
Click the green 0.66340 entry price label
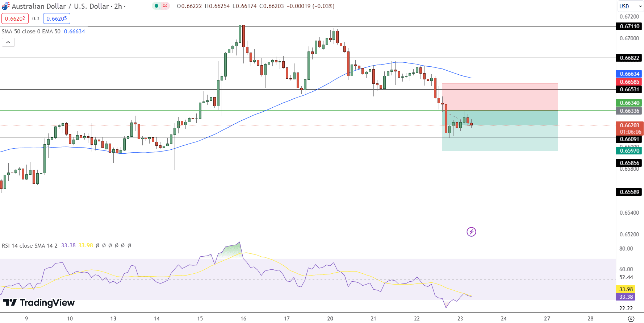tap(630, 103)
